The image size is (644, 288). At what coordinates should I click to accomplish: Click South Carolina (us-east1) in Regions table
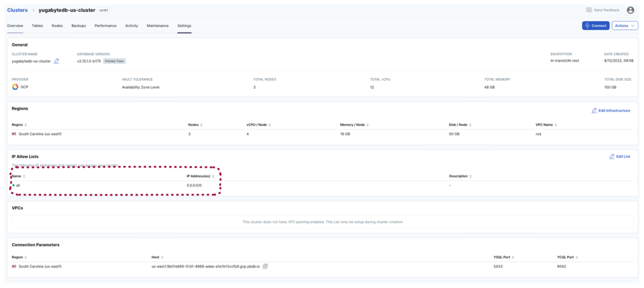click(40, 134)
